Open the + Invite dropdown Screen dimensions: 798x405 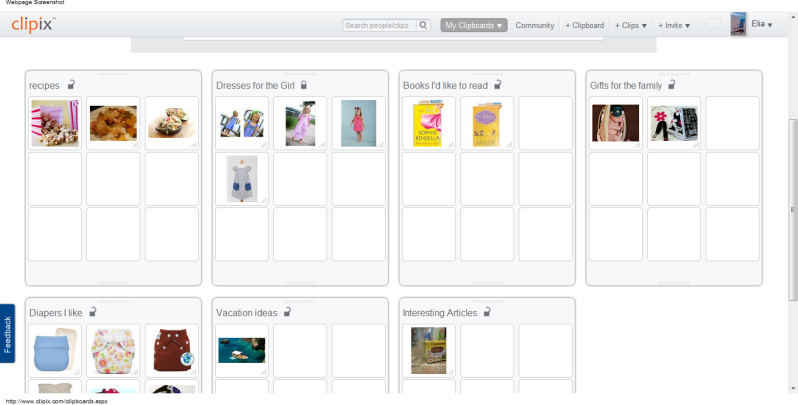coord(674,25)
